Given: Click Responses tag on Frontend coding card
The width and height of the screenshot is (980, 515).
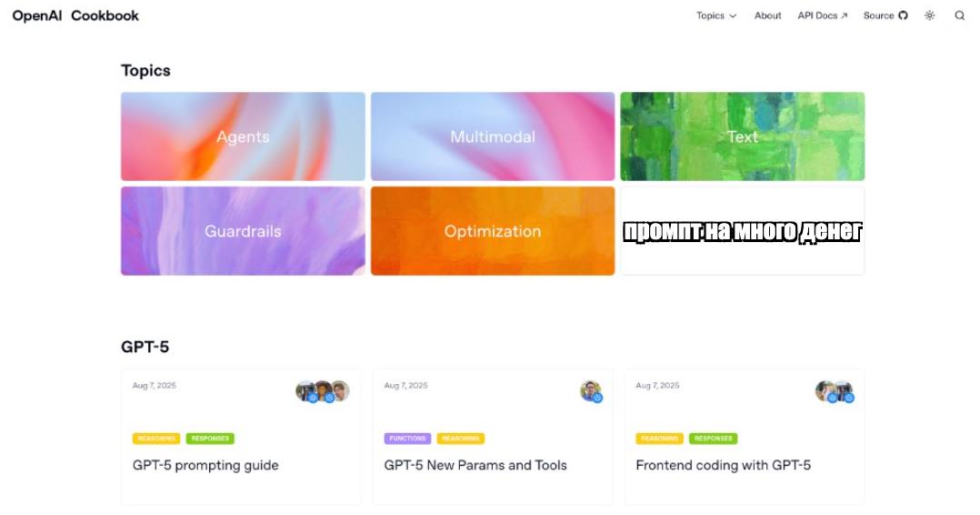Looking at the screenshot, I should [713, 439].
